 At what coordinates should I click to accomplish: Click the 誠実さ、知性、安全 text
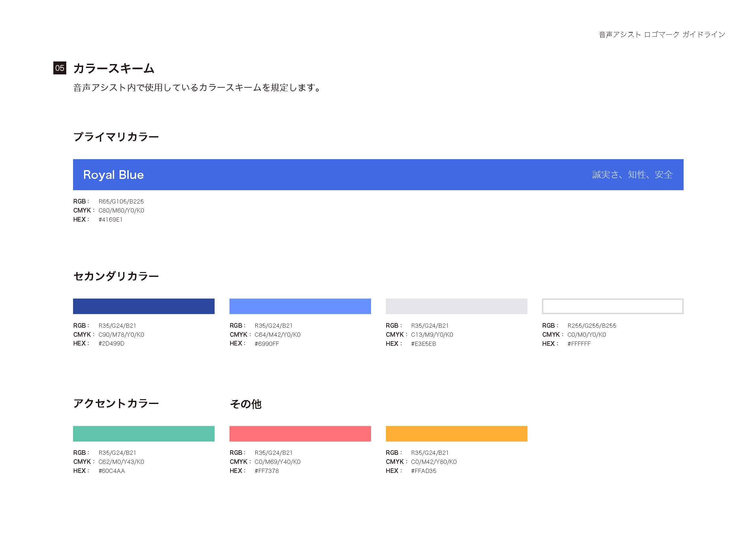(633, 175)
